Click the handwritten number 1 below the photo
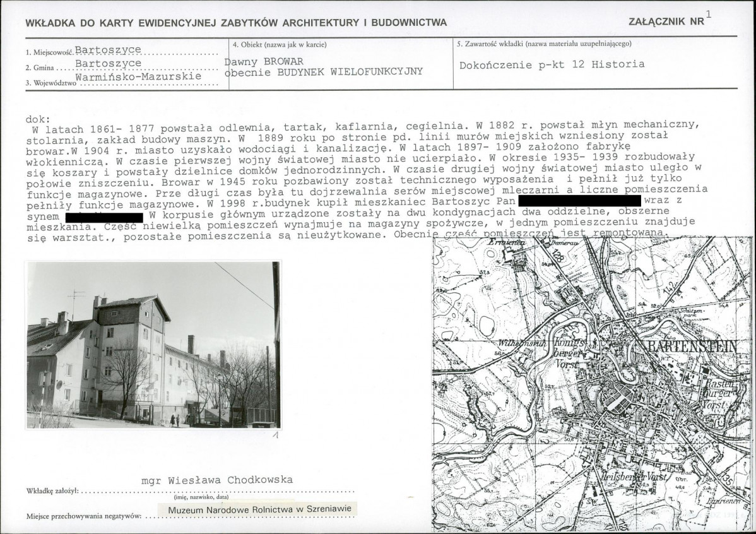The image size is (756, 534). coord(275,436)
